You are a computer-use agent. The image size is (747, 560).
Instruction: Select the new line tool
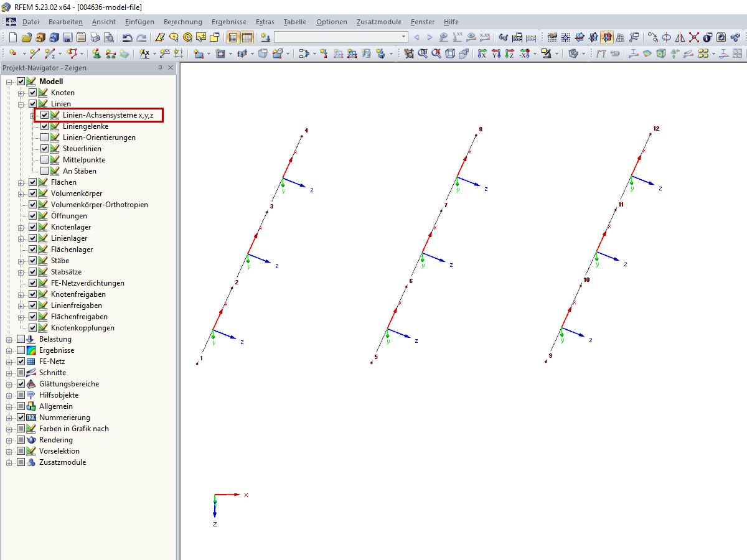pyautogui.click(x=34, y=54)
